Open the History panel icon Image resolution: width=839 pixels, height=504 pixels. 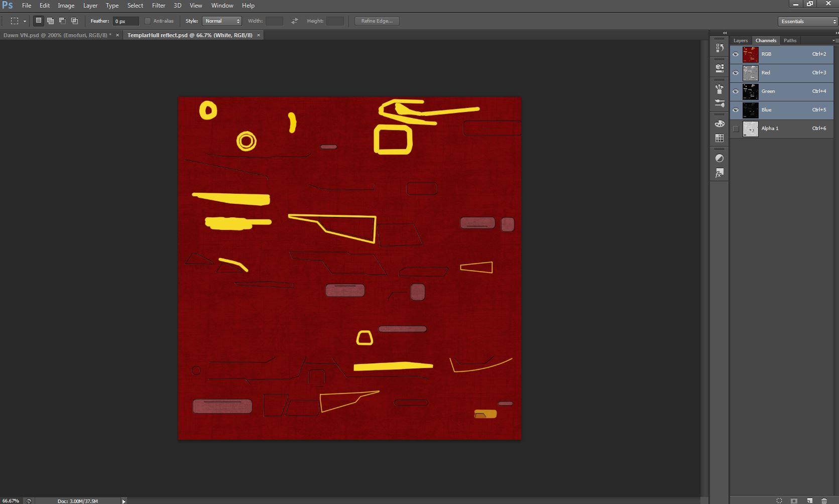point(720,48)
